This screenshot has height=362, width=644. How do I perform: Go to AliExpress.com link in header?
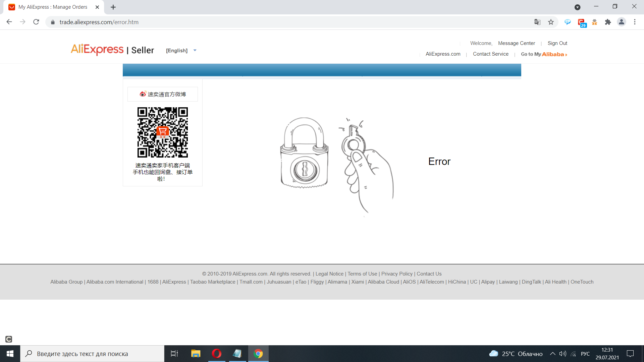point(443,54)
